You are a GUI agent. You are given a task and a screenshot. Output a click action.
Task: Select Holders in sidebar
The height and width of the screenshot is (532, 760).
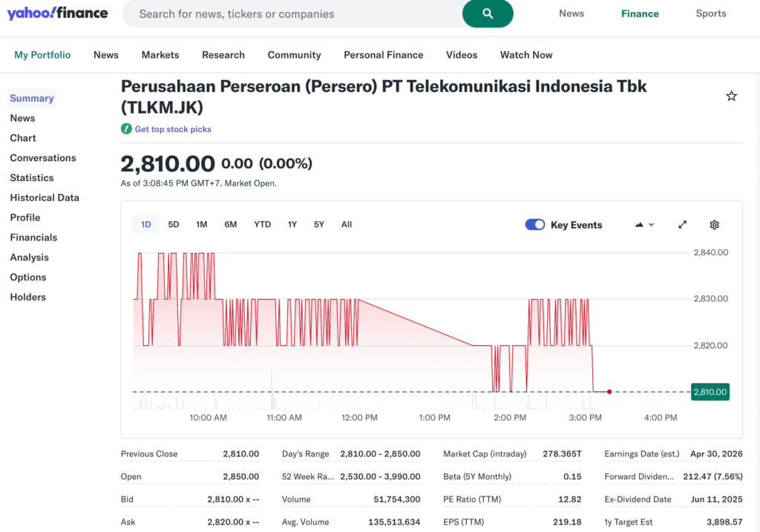(x=28, y=297)
